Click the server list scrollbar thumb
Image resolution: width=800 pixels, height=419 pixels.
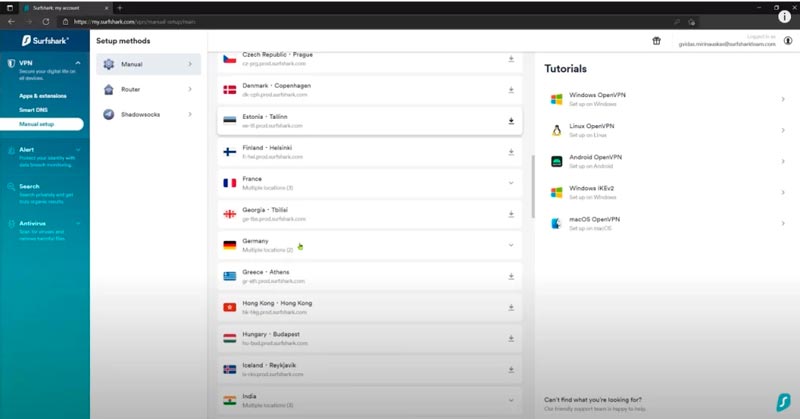533,186
